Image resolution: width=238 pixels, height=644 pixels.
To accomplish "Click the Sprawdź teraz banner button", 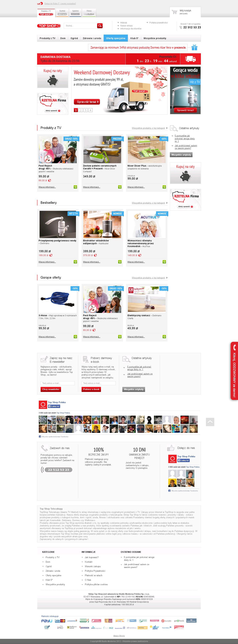I will 87,102.
